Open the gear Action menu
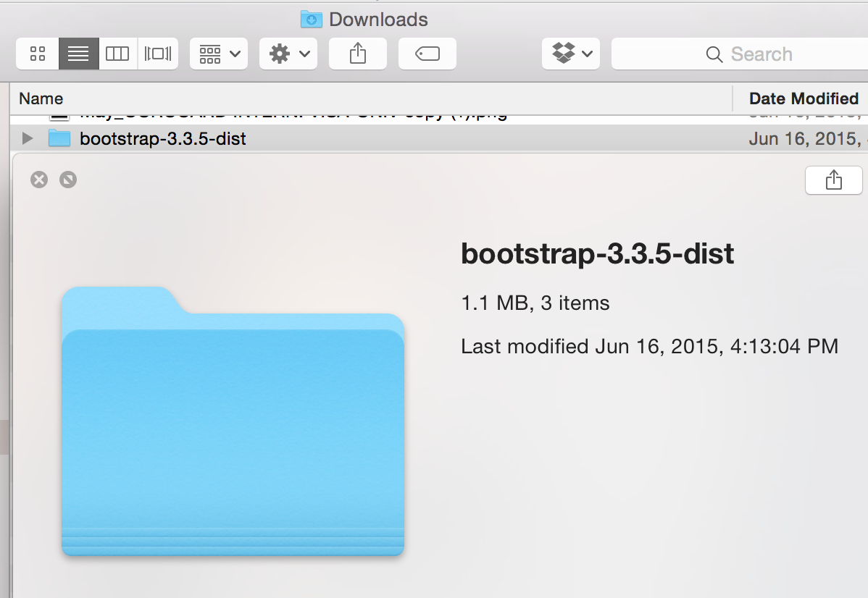The image size is (868, 598). tap(288, 54)
